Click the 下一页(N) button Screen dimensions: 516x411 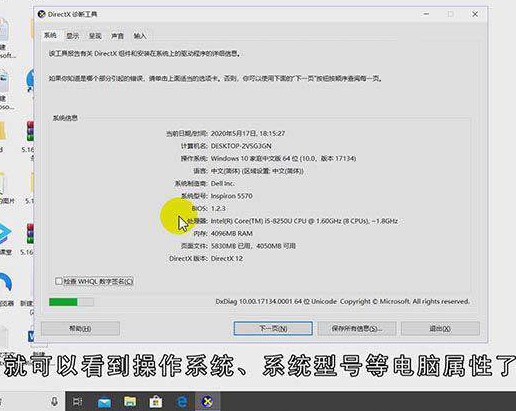pos(273,329)
